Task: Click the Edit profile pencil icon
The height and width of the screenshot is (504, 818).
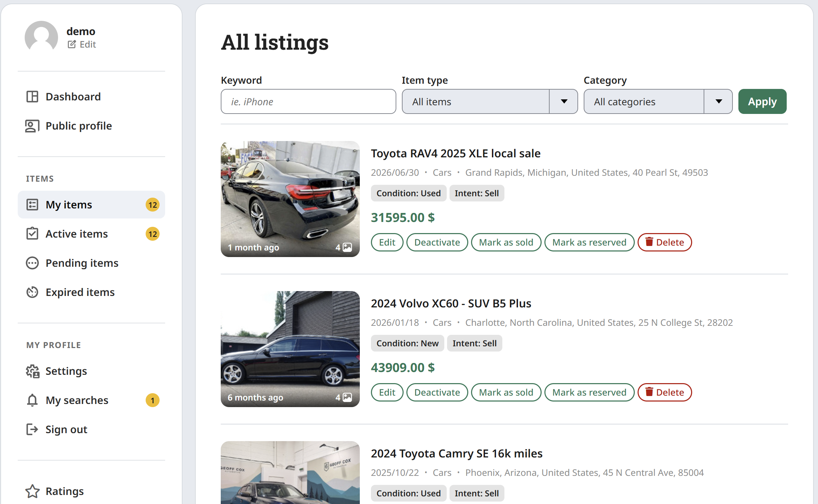Action: [72, 44]
